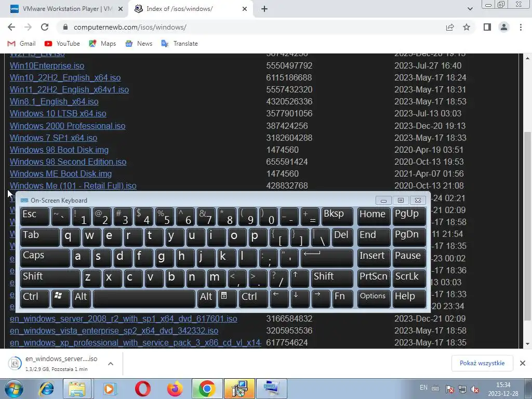
Task: Open the Gmail bookmark
Action: pyautogui.click(x=21, y=44)
